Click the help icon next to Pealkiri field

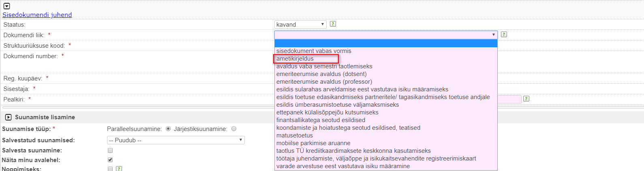(x=526, y=99)
